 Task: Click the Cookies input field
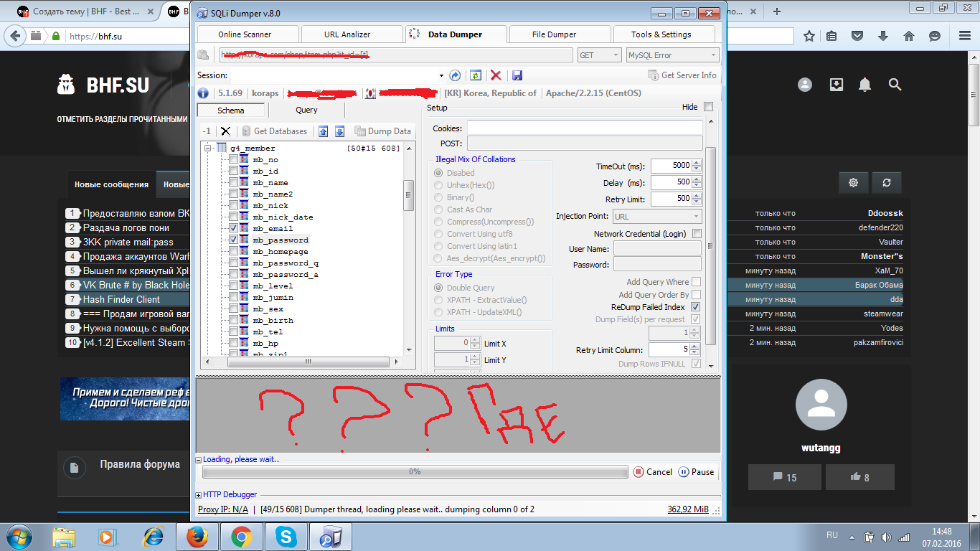click(x=585, y=128)
